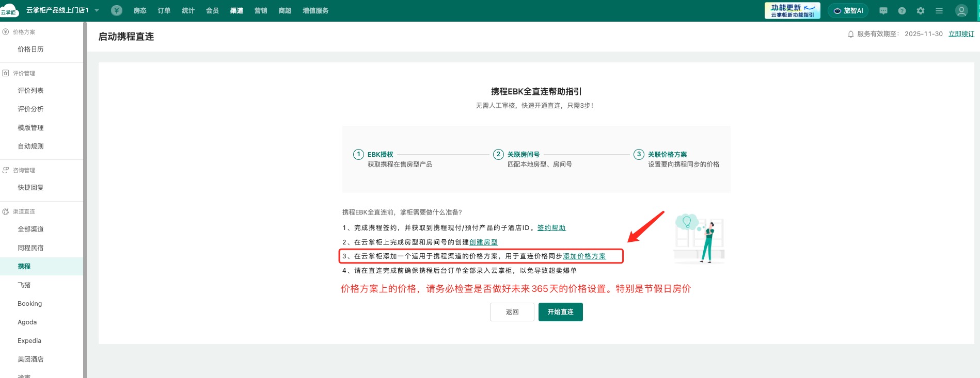Click the user avatar icon

coord(961,10)
